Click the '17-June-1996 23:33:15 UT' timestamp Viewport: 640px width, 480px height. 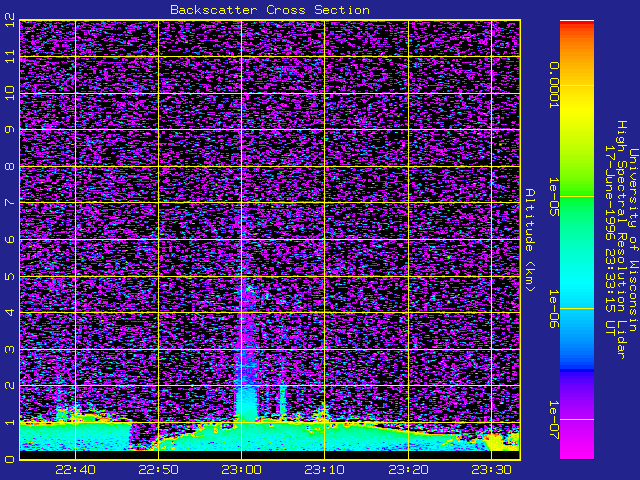click(x=610, y=240)
